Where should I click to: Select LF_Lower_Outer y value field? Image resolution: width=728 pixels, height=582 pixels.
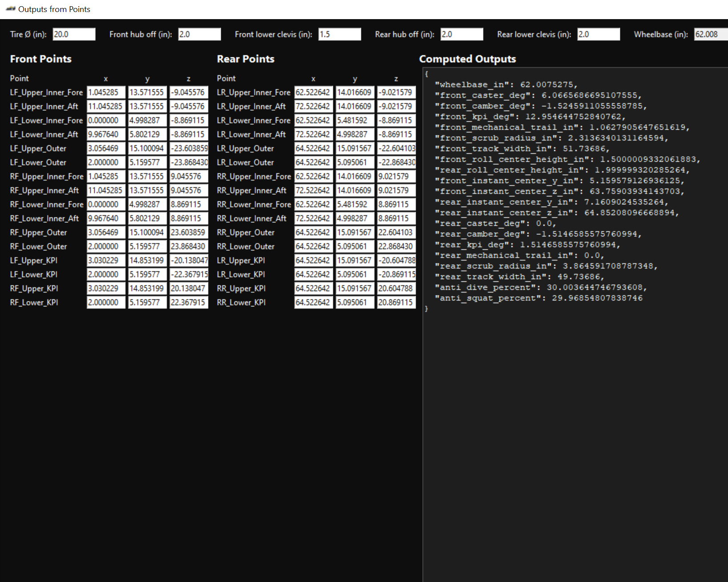pos(147,162)
